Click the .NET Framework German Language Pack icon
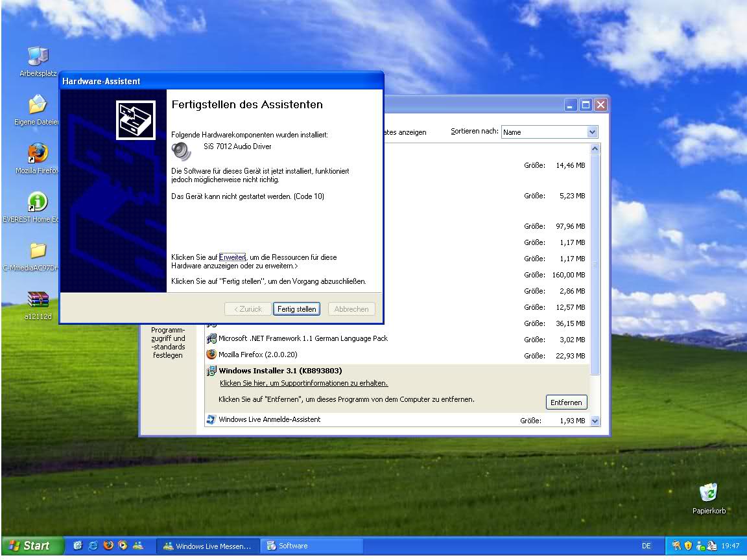747x560 pixels. 211,338
